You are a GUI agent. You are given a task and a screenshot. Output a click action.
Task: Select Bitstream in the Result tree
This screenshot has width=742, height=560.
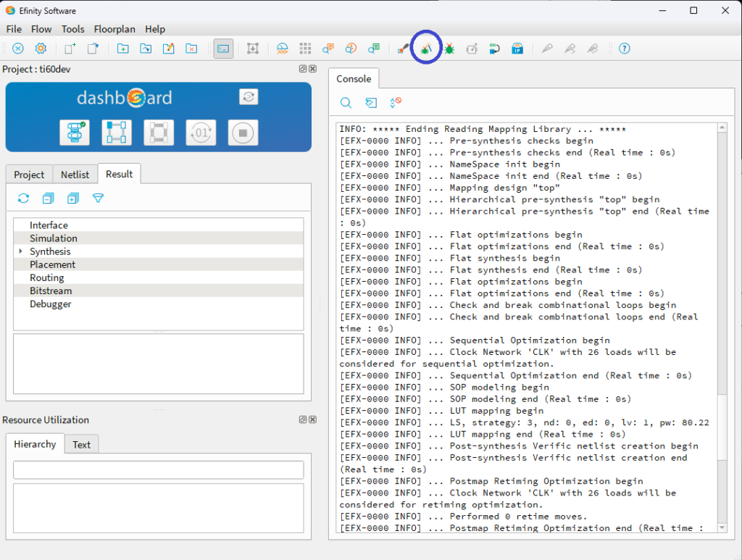pos(159,291)
